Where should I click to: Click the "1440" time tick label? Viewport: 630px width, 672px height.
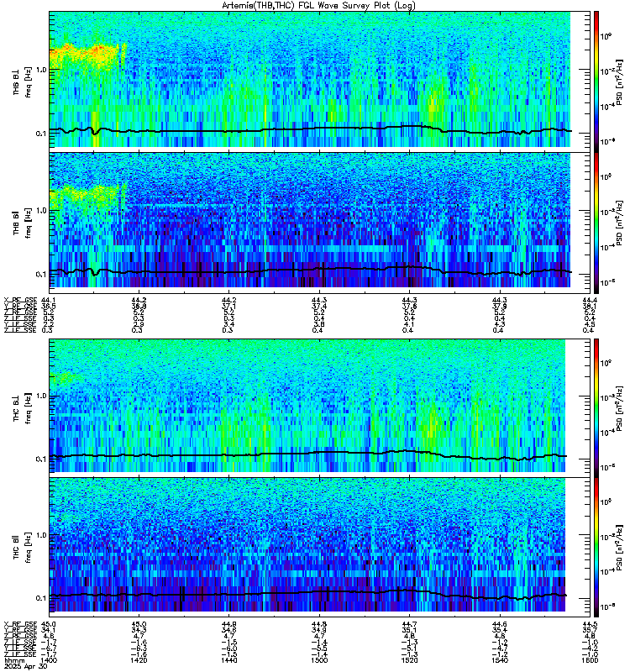coord(228,660)
